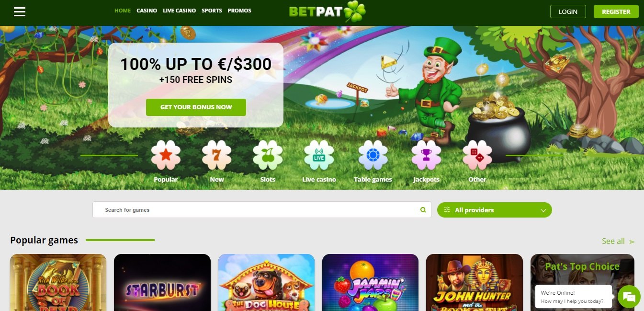Viewport: 644px width, 311px height.
Task: Open the Promos menu item
Action: click(239, 11)
